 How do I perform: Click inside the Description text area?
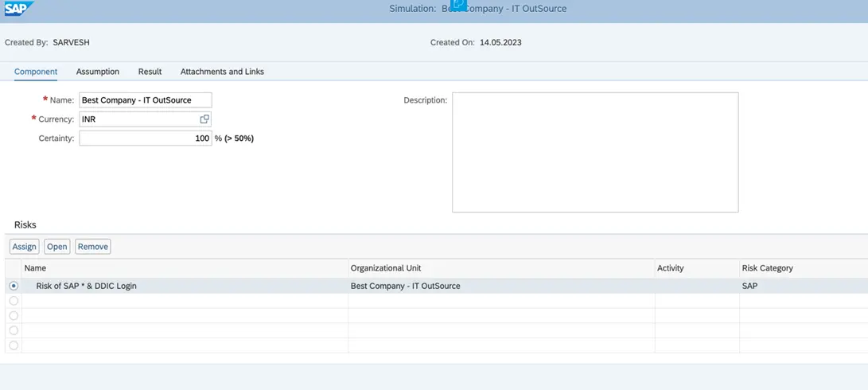tap(595, 152)
